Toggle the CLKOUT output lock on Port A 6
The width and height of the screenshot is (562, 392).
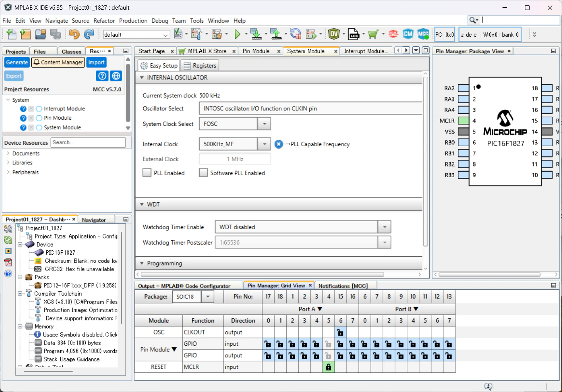point(340,332)
